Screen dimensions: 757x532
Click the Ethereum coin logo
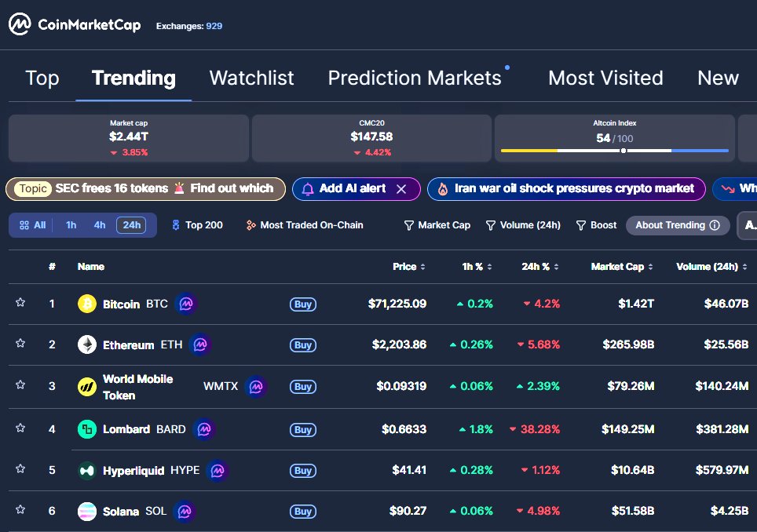pyautogui.click(x=87, y=345)
